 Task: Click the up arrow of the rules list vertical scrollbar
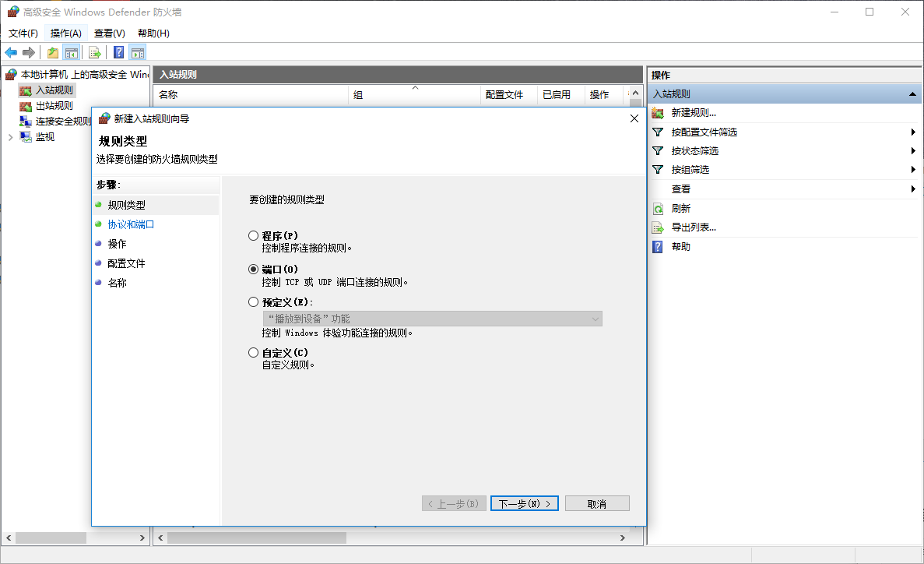[x=635, y=93]
